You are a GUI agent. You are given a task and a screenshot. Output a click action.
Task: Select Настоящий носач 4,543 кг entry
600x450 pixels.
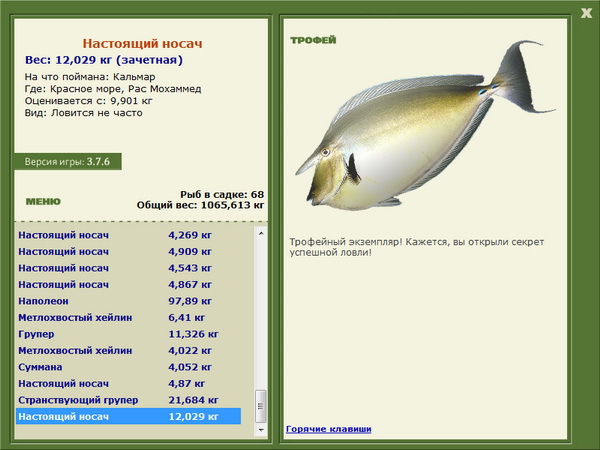click(x=129, y=268)
